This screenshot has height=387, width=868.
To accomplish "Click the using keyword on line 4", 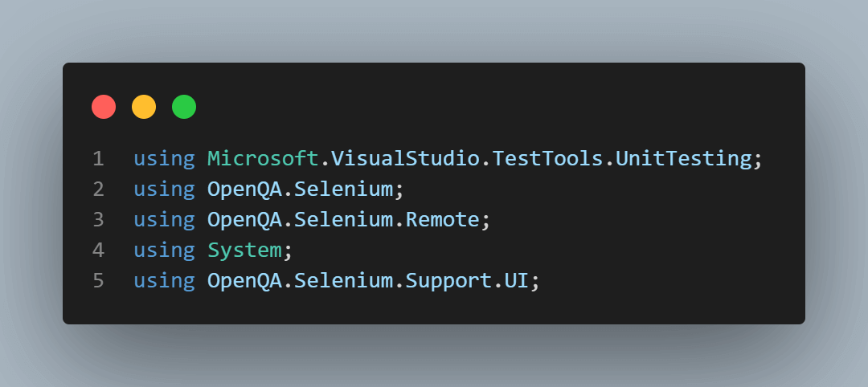I will click(164, 251).
